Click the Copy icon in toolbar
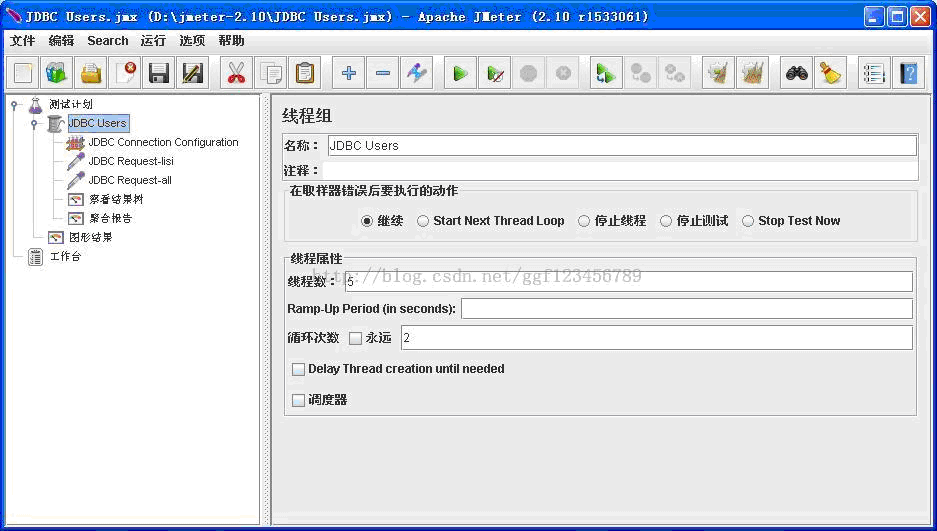 (x=270, y=73)
